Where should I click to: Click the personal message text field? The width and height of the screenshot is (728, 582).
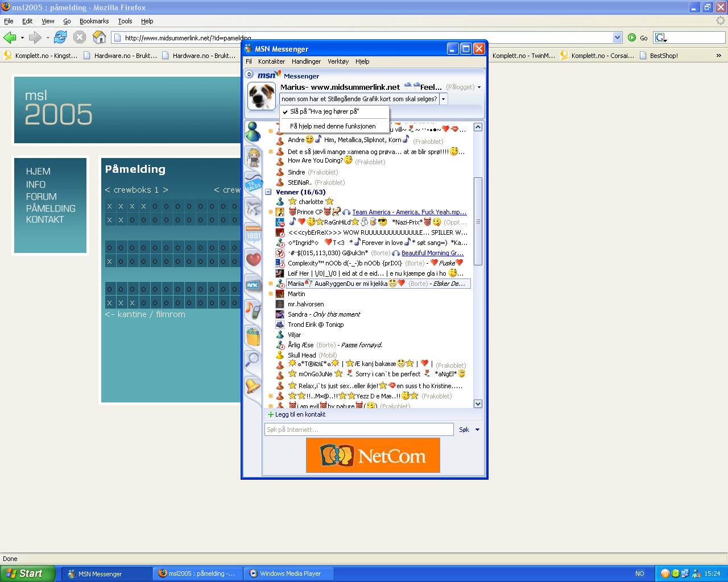359,99
